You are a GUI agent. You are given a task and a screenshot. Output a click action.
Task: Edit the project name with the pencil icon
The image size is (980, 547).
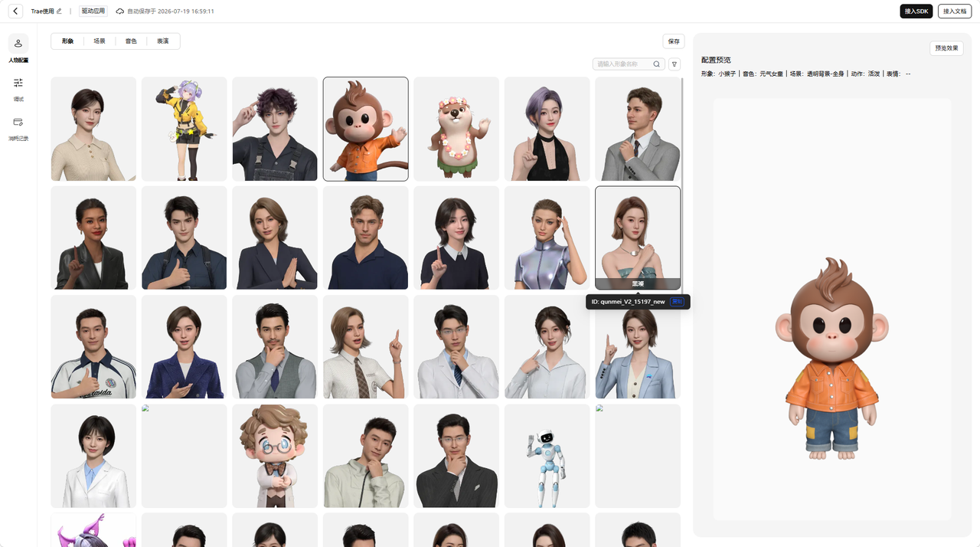point(60,11)
